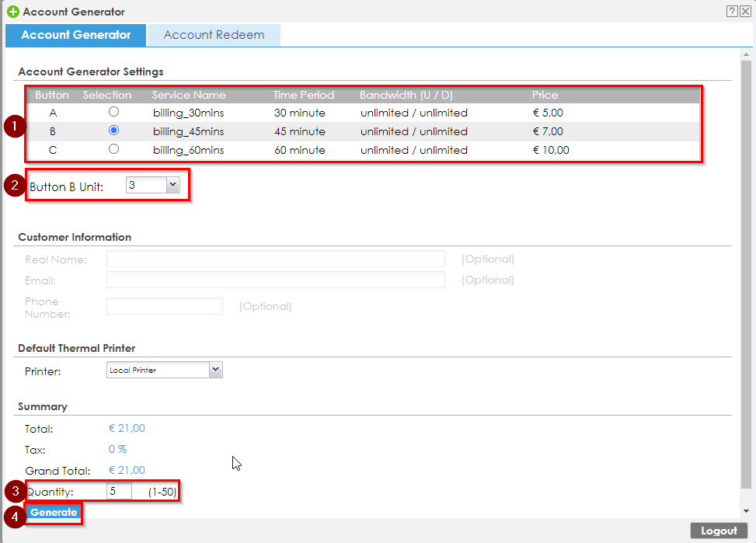Click the Logout button
Screen dimensions: 756x543
(718, 531)
